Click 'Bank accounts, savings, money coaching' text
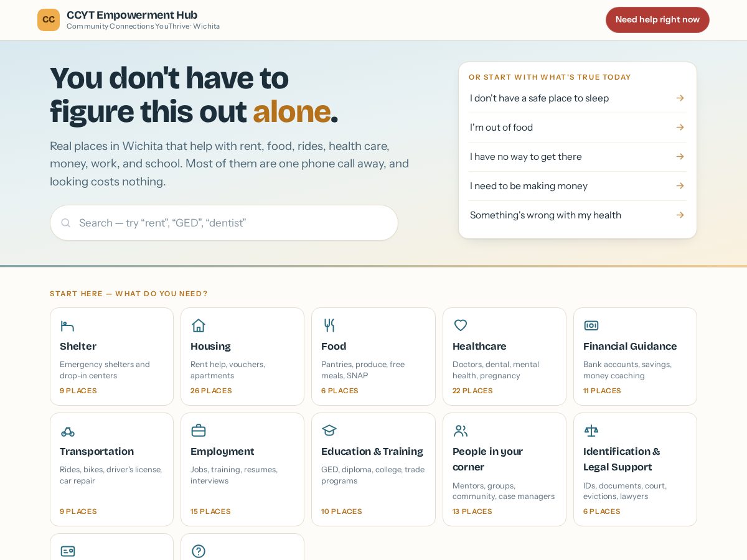Viewport: 747px width, 560px height. coord(627,370)
